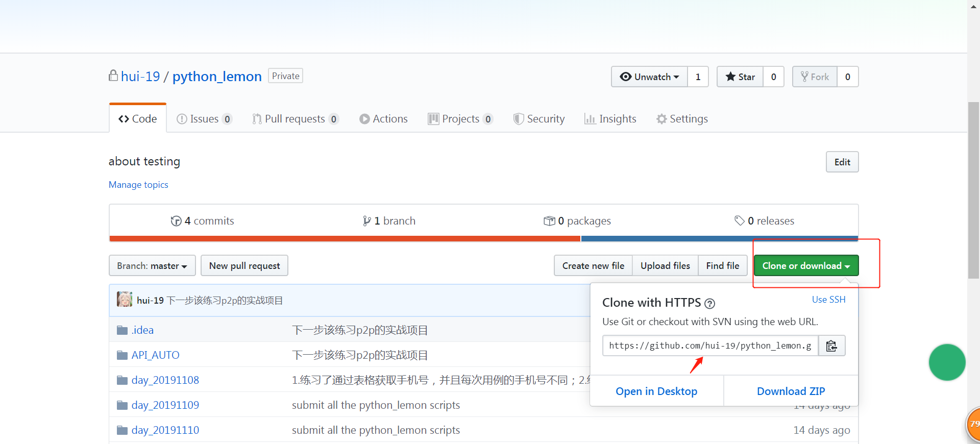Open the Unwatch dropdown
The image size is (980, 444).
click(x=649, y=77)
